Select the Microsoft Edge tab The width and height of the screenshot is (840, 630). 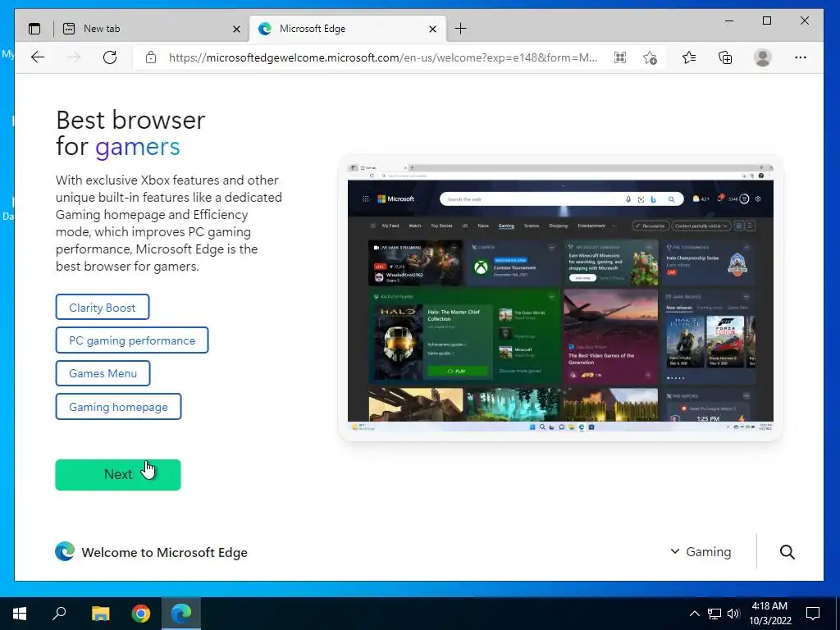tap(347, 29)
